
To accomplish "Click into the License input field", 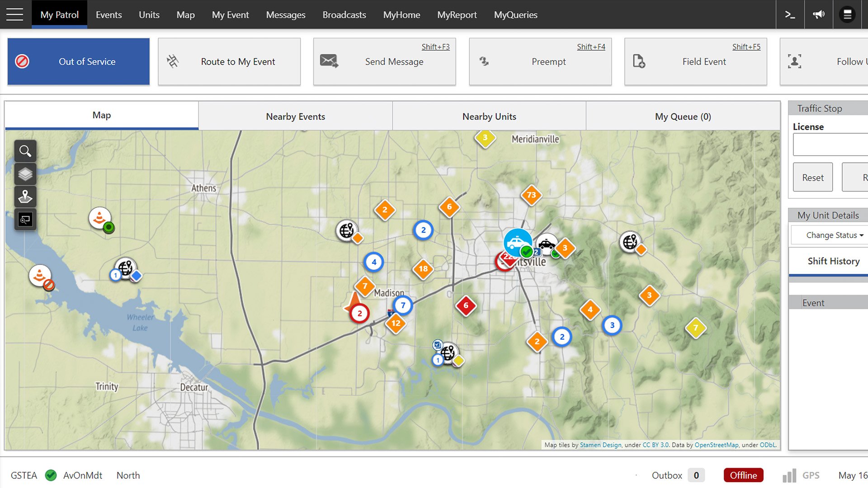I will pyautogui.click(x=831, y=145).
